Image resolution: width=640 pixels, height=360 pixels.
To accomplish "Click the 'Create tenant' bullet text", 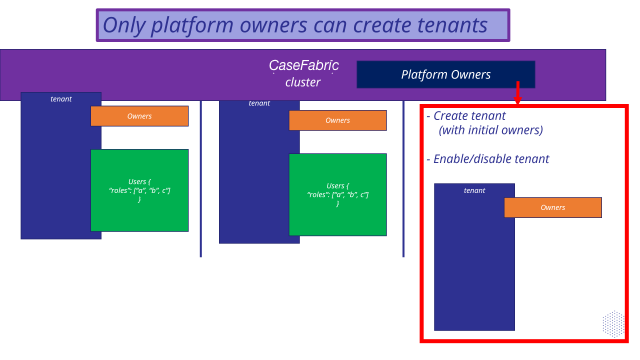I will [x=469, y=116].
